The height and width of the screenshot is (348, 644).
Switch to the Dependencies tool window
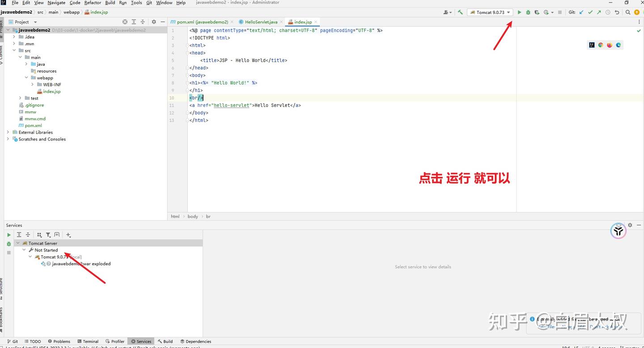point(195,341)
